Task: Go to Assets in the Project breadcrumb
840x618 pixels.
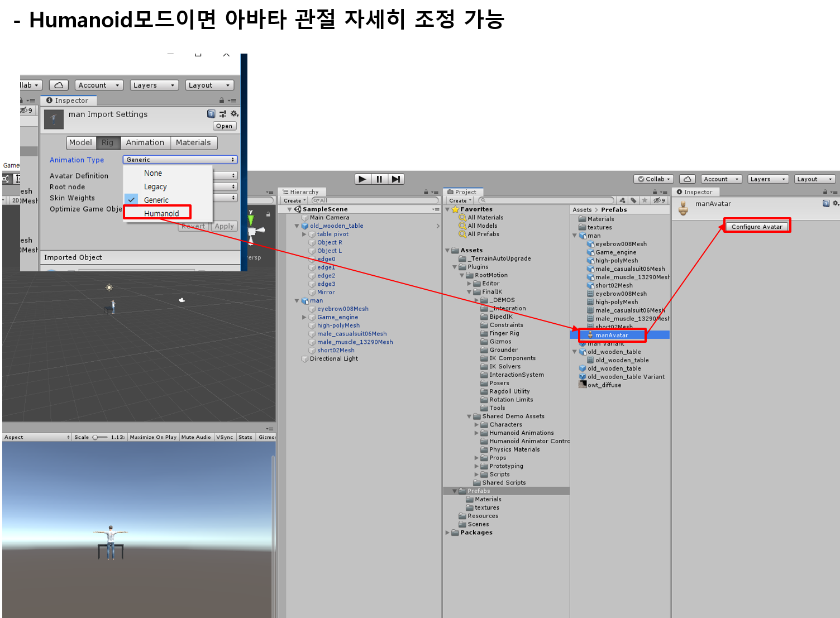Action: tap(582, 210)
